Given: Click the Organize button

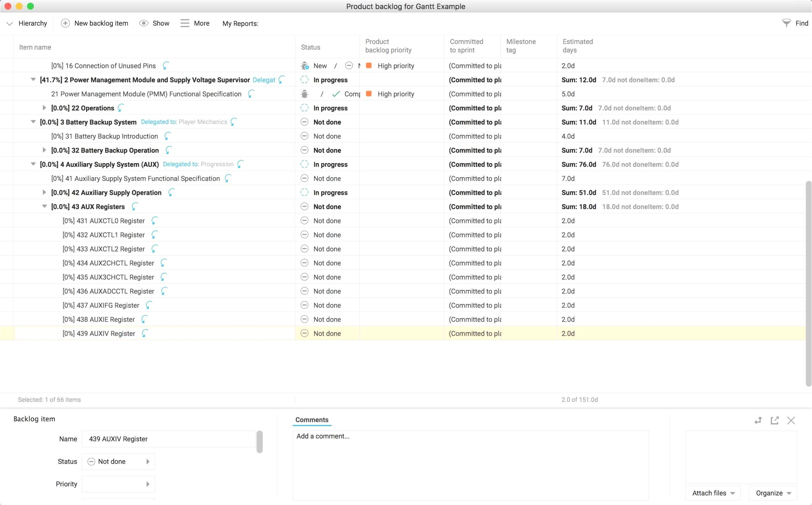Looking at the screenshot, I should click(773, 493).
